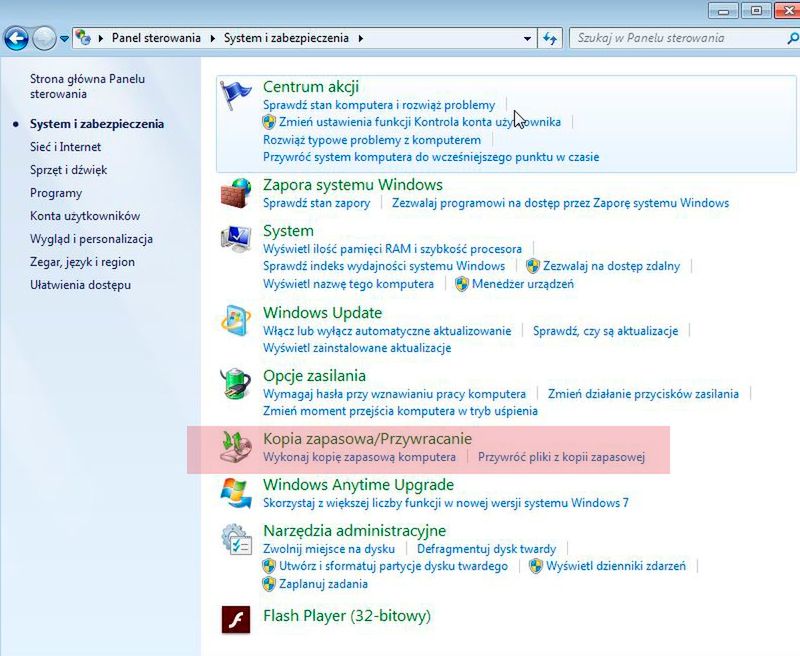800x656 pixels.
Task: Open Zapora systemu Windows heading
Action: [x=353, y=185]
